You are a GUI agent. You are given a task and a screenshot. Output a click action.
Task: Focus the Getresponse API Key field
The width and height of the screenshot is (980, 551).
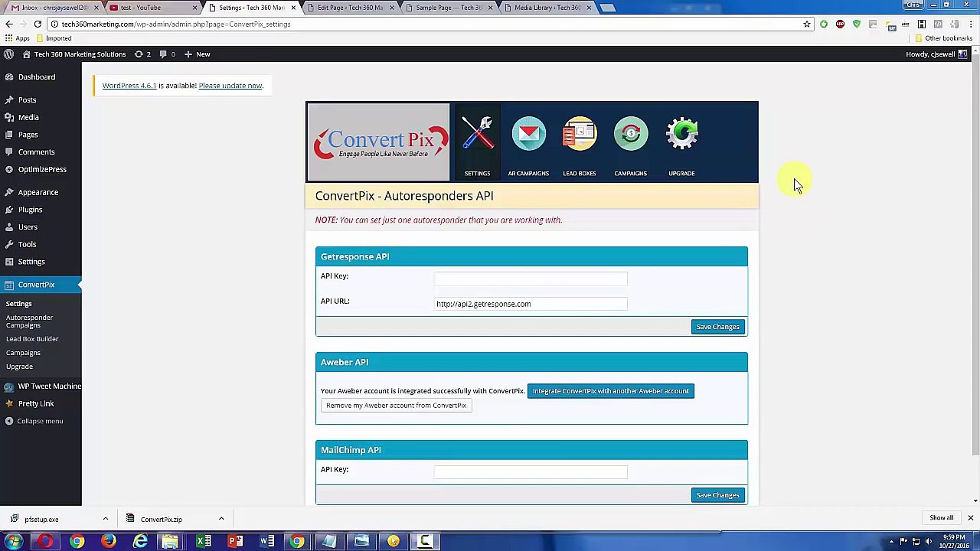coord(531,278)
